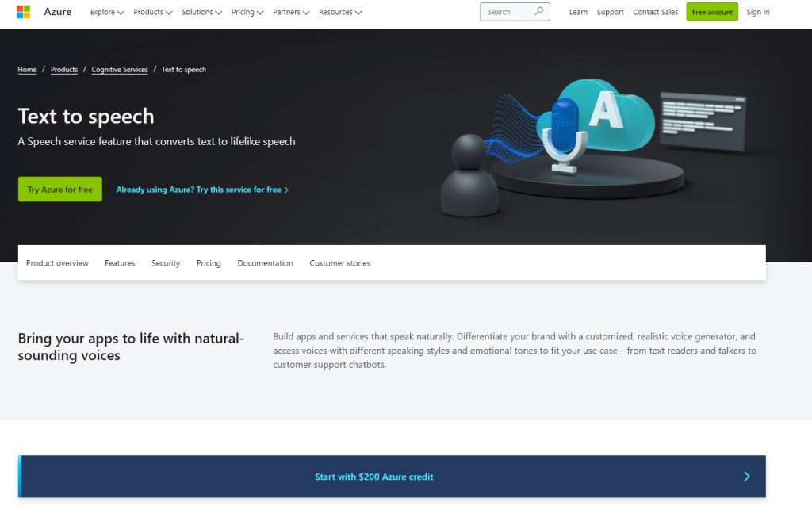
Task: Open the Documentation tab
Action: [x=265, y=262]
